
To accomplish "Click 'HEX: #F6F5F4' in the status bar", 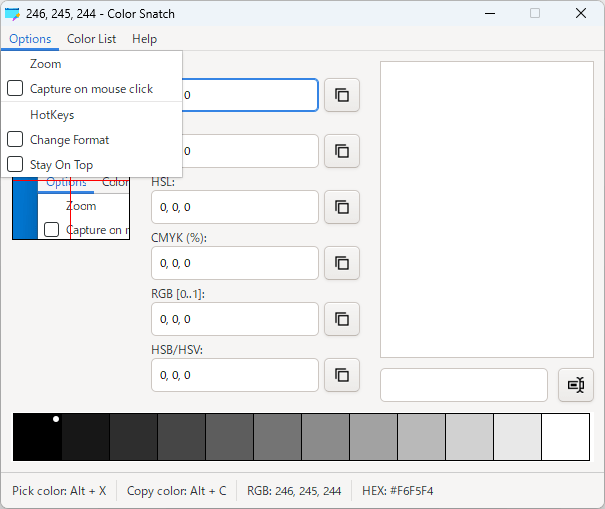I will 397,491.
